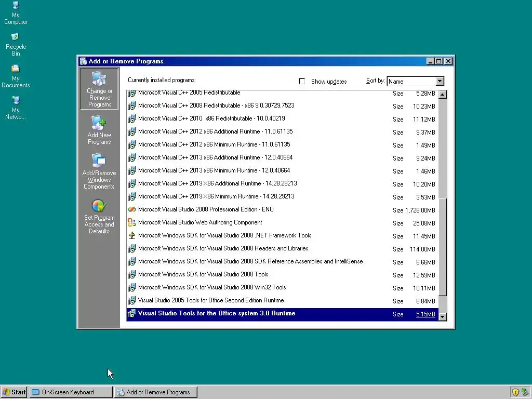
Task: Switch to On-Screen Keyboard in the taskbar
Action: click(x=71, y=392)
